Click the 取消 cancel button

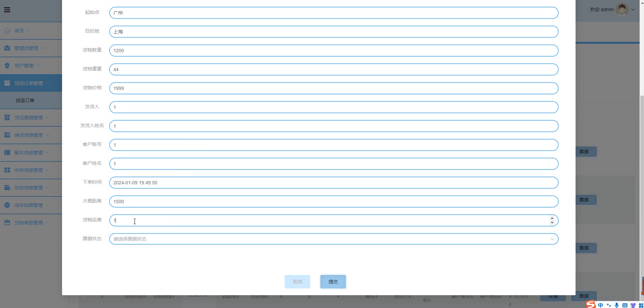(x=297, y=282)
